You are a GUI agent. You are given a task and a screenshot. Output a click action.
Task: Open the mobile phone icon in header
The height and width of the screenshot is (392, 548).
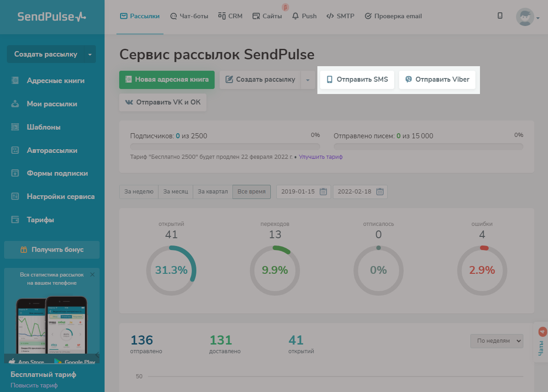tap(500, 16)
